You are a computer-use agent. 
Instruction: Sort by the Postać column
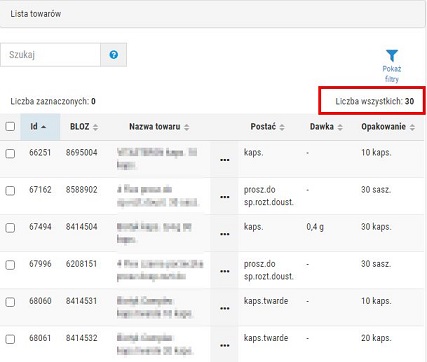(268, 127)
